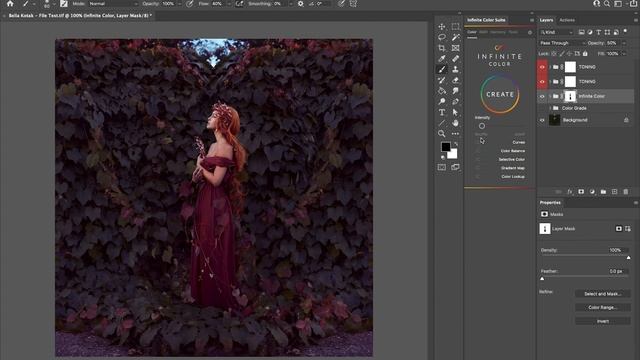Select the Smudge tool
640x360 pixels.
pyautogui.click(x=456, y=91)
